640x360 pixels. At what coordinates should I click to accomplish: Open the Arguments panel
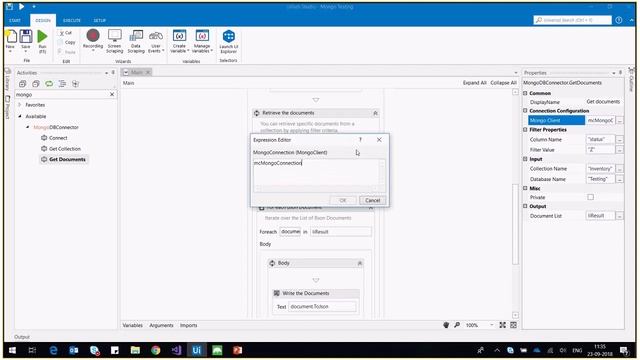pyautogui.click(x=161, y=325)
